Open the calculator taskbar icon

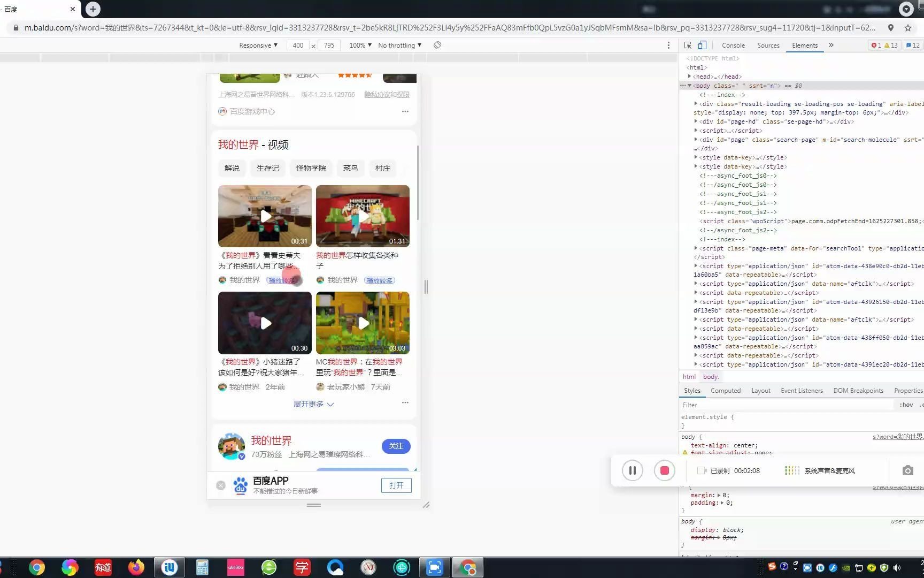pos(202,568)
